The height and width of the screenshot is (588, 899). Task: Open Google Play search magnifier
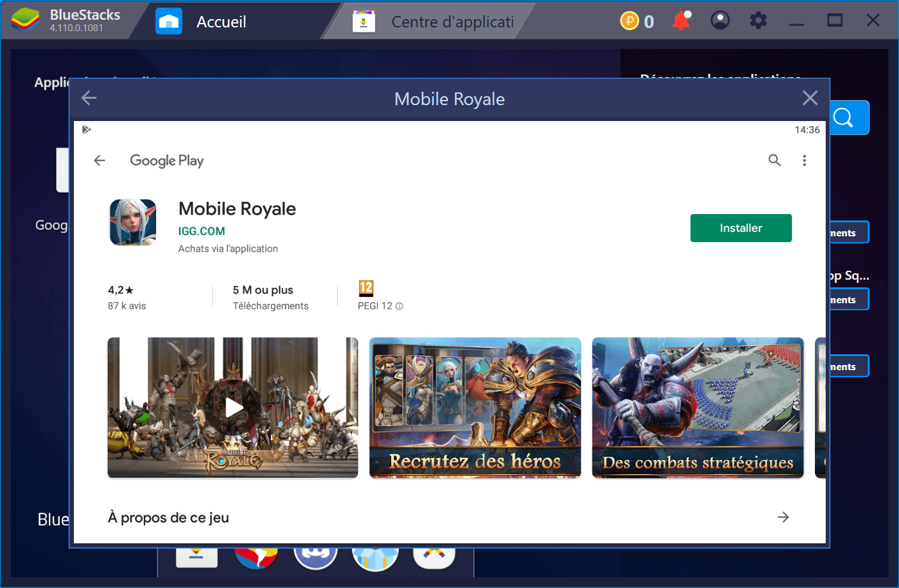click(774, 161)
